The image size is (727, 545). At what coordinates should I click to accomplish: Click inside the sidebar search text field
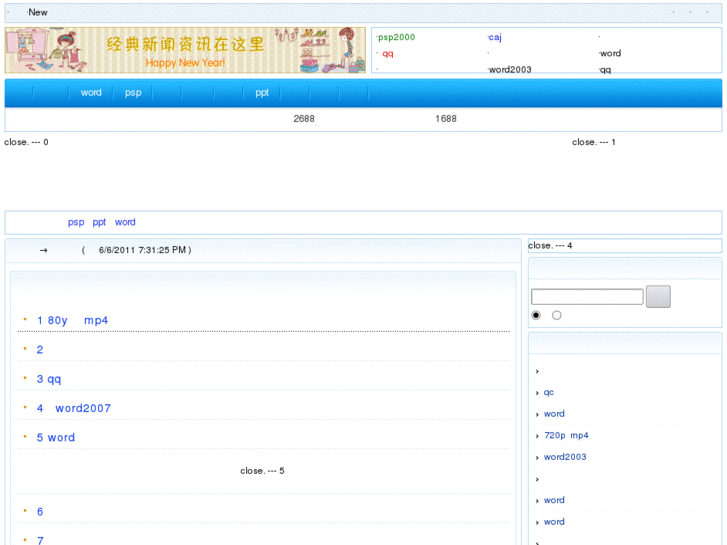pyautogui.click(x=586, y=297)
